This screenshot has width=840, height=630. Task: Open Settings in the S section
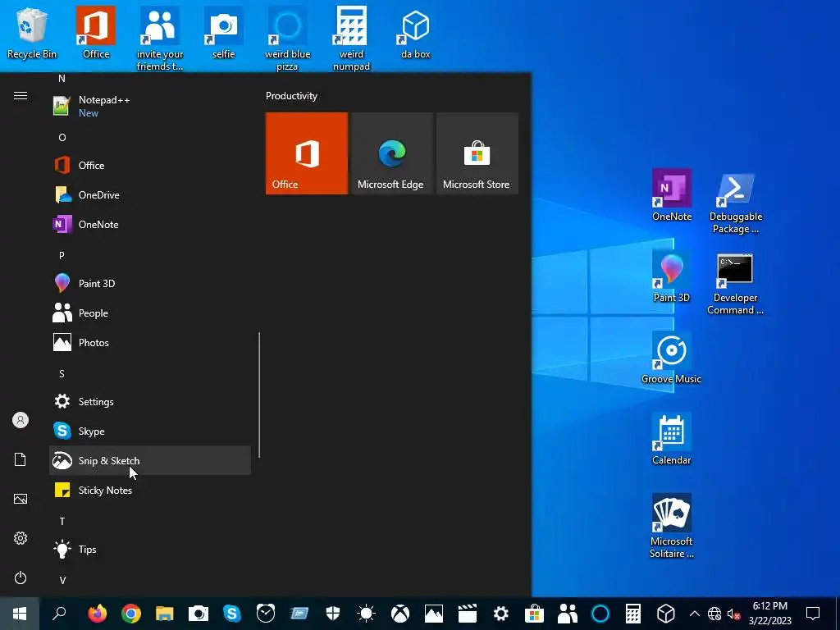pyautogui.click(x=150, y=401)
